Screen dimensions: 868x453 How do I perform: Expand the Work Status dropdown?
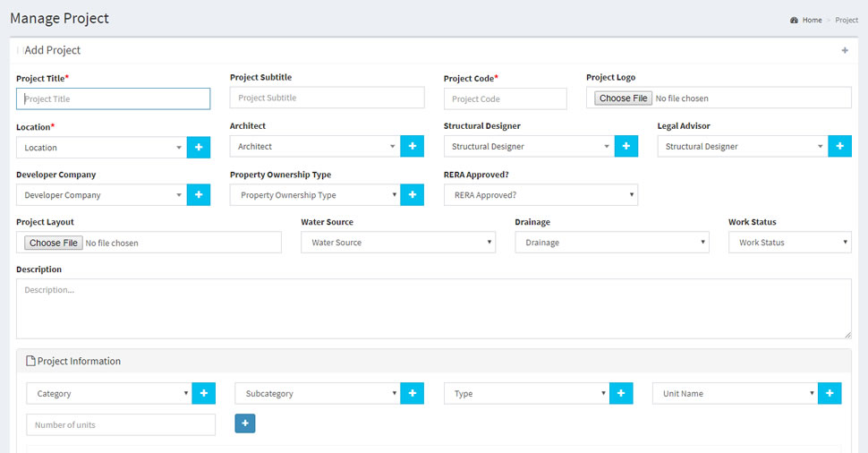[x=790, y=243]
